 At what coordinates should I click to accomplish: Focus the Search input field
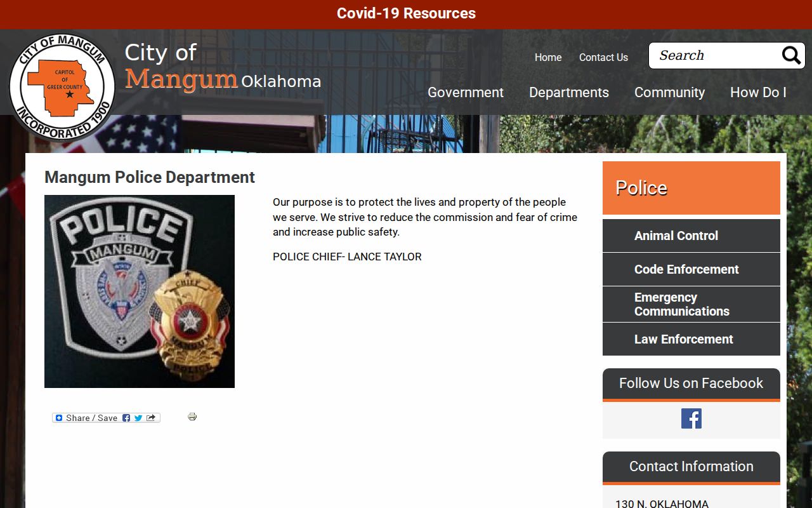click(x=717, y=56)
